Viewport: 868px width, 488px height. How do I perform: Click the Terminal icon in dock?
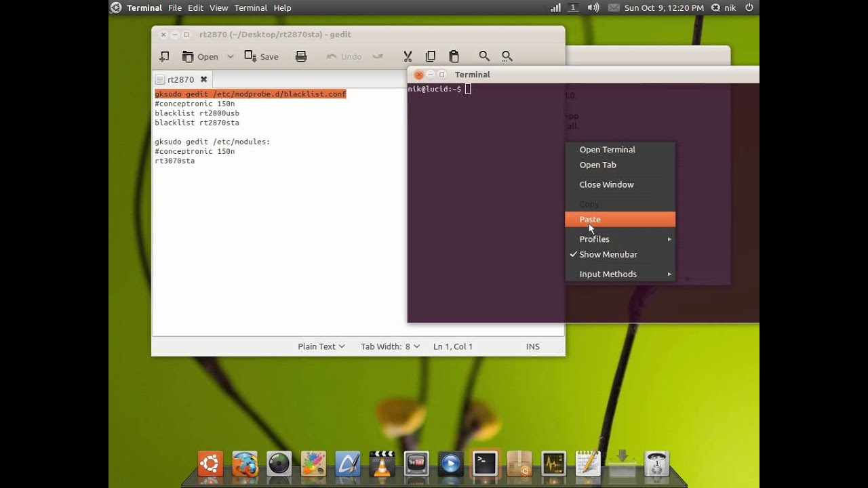tap(485, 464)
